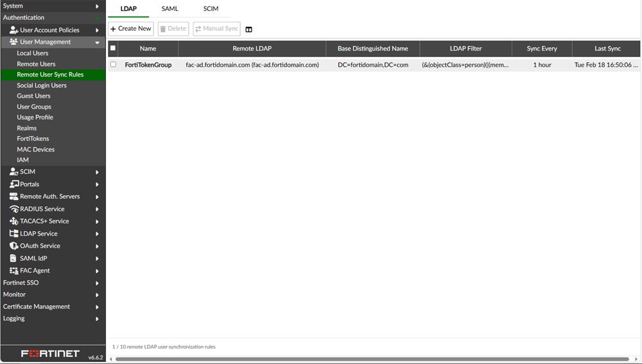Switch to the SAML tab
This screenshot has width=642, height=364.
(169, 9)
